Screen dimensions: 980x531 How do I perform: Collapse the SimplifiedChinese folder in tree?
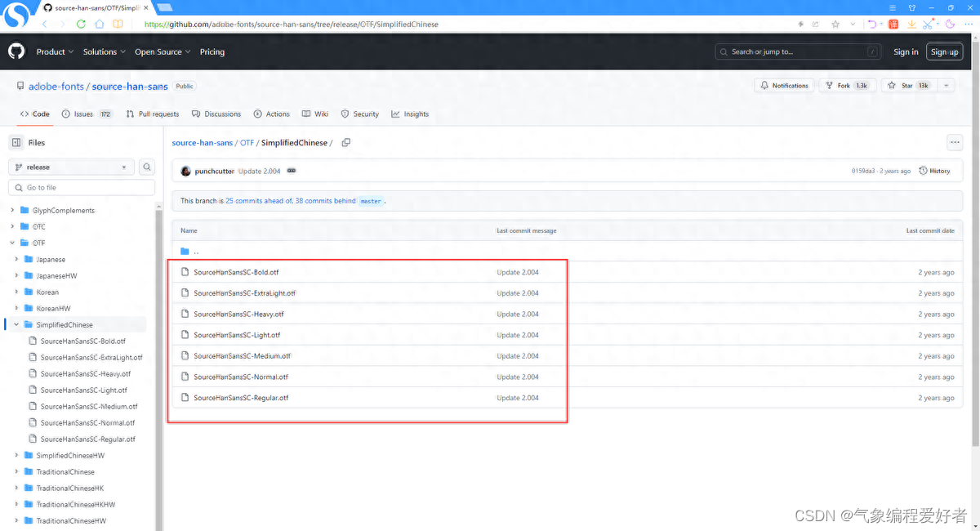pyautogui.click(x=17, y=325)
